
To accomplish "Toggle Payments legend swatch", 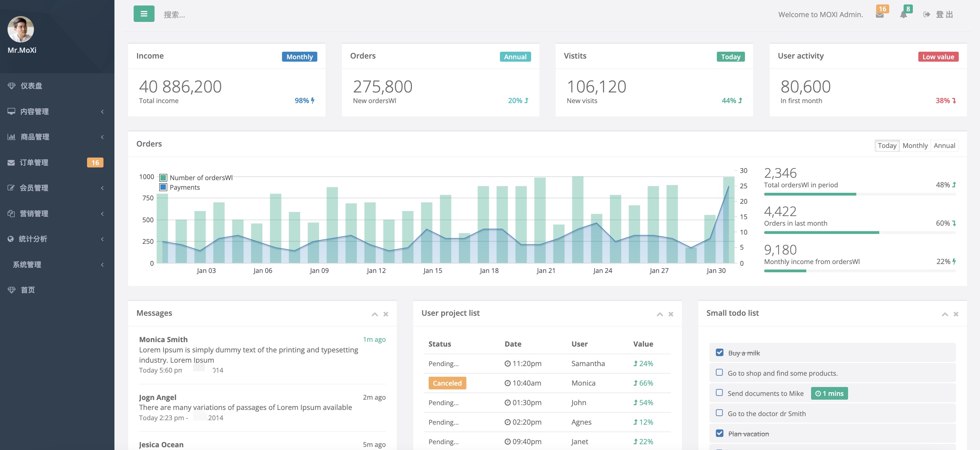I will click(x=163, y=187).
